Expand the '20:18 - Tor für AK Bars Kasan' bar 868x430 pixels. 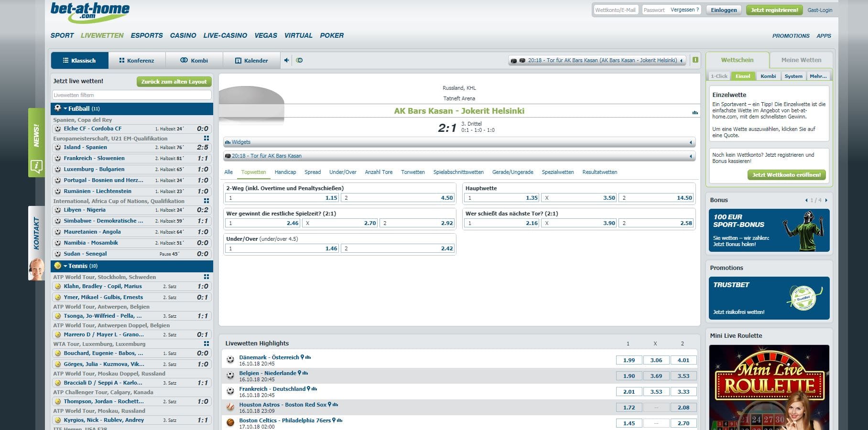point(459,156)
